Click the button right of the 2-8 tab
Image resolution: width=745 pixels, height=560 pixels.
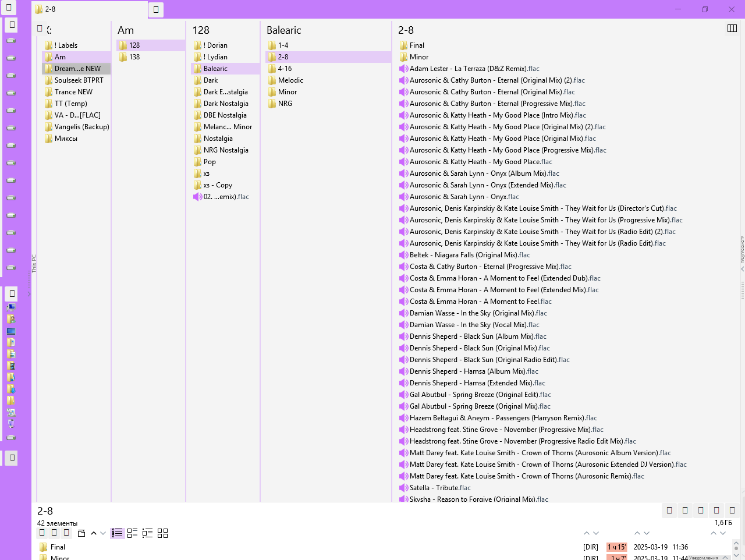tap(156, 10)
